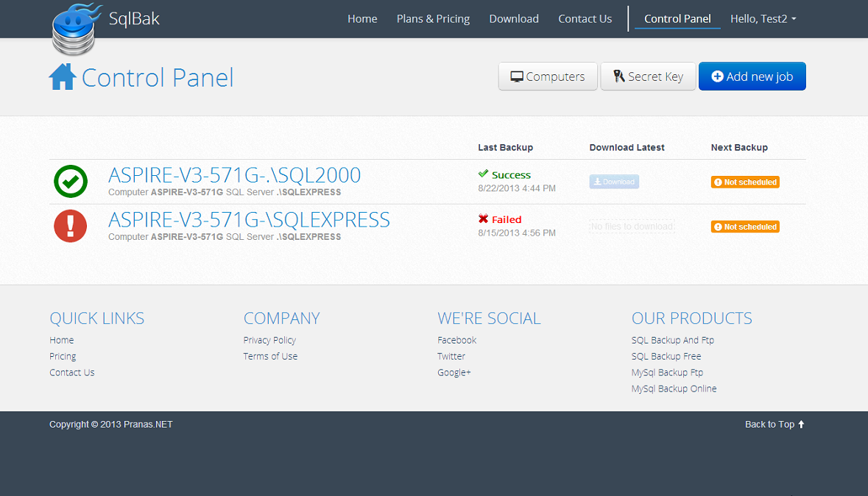Go to the Home nav item
Image resolution: width=868 pixels, height=496 pixels.
pos(362,19)
